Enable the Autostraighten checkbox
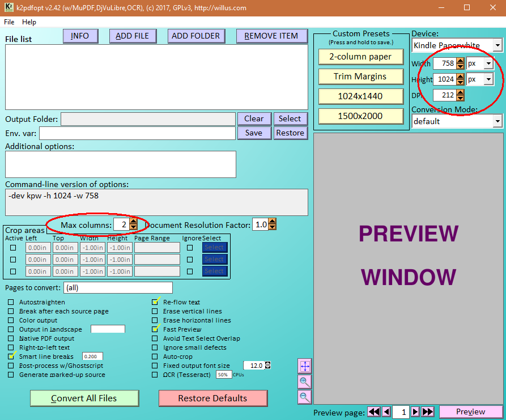Image resolution: width=506 pixels, height=420 pixels. [11, 302]
